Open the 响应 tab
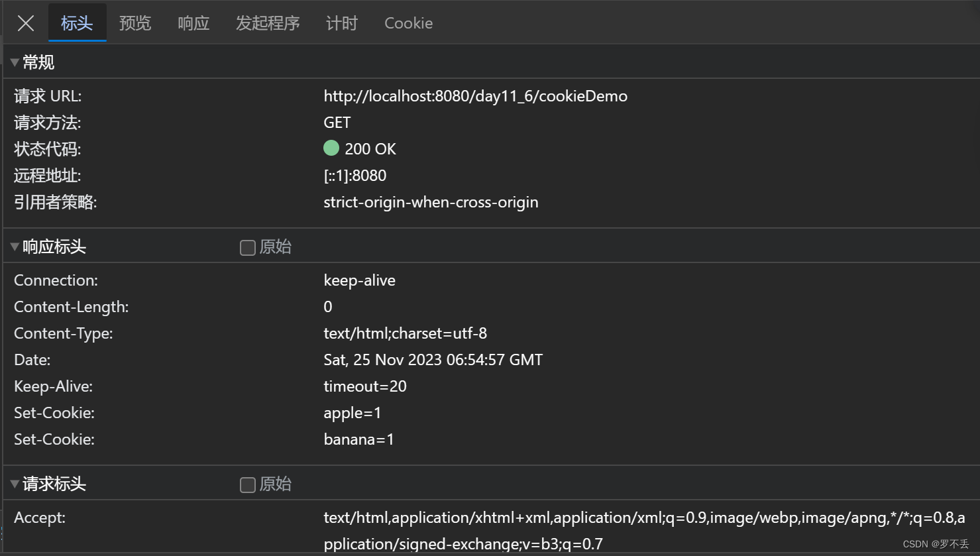This screenshot has height=556, width=980. pyautogui.click(x=193, y=23)
